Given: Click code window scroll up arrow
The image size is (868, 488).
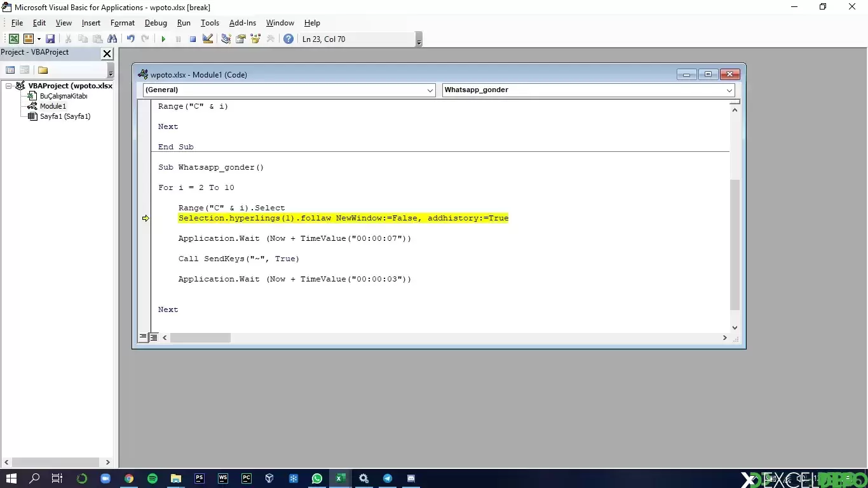Looking at the screenshot, I should (x=735, y=110).
